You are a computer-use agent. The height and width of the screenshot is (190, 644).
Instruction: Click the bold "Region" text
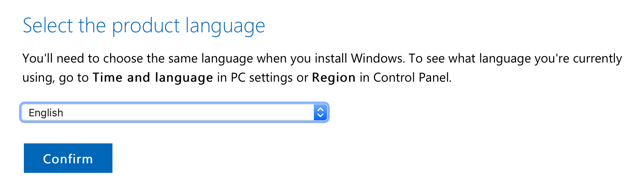click(x=333, y=77)
